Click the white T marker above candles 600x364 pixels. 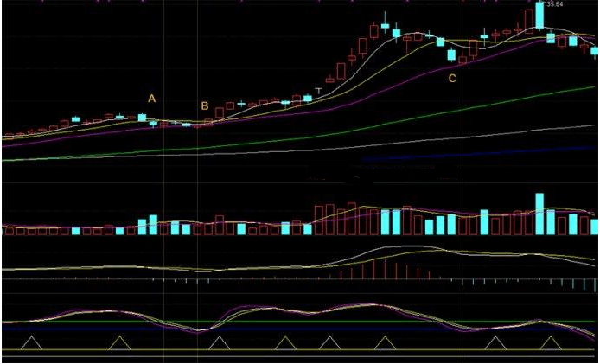point(320,90)
